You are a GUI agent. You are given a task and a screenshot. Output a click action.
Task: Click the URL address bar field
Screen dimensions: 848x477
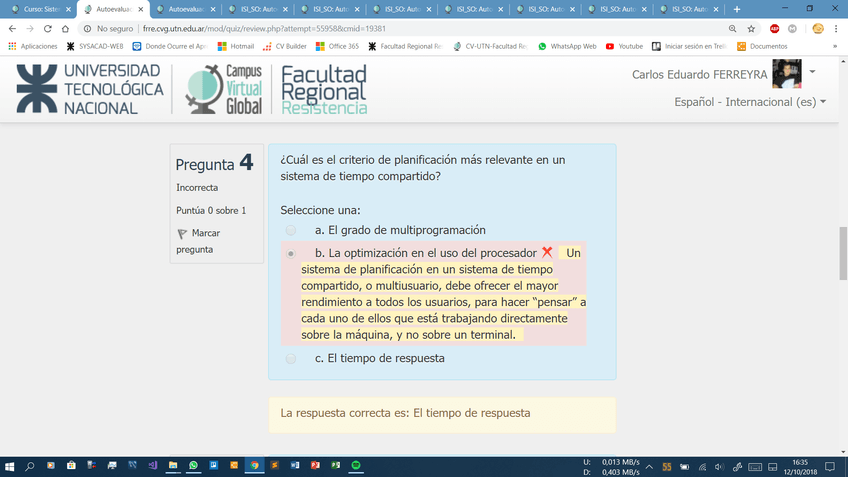400,29
